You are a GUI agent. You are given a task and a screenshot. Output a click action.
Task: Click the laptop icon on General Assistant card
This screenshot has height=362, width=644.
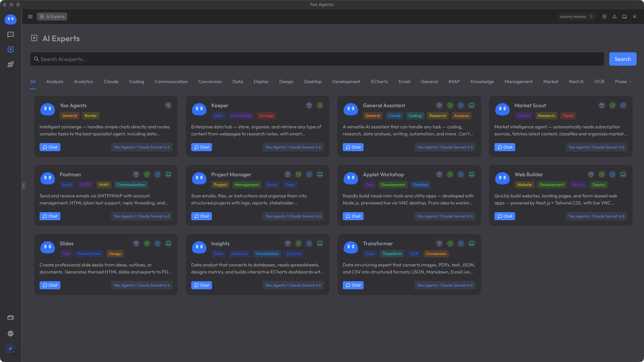[471, 105]
